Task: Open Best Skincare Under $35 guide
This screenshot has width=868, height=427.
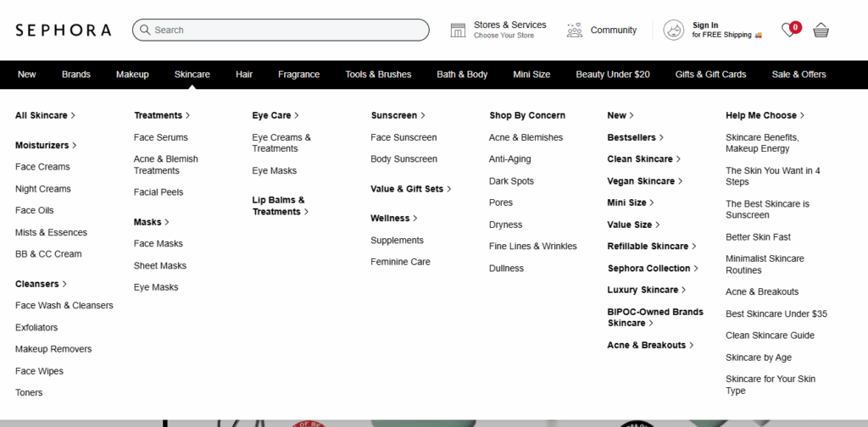Action: [x=776, y=313]
